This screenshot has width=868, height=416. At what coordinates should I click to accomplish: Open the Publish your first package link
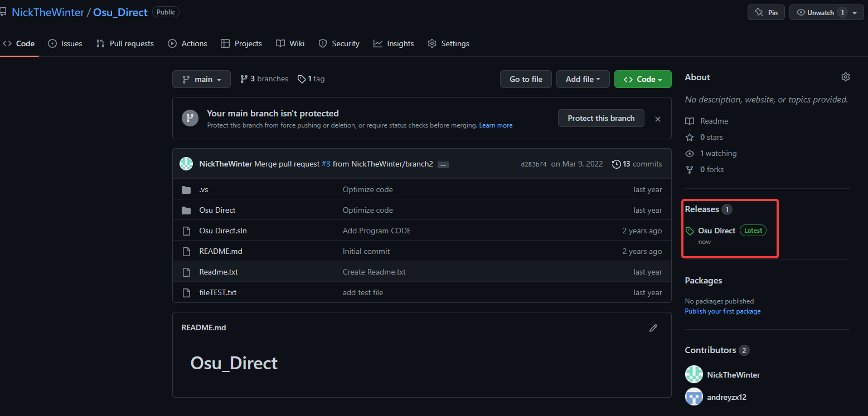click(x=722, y=311)
